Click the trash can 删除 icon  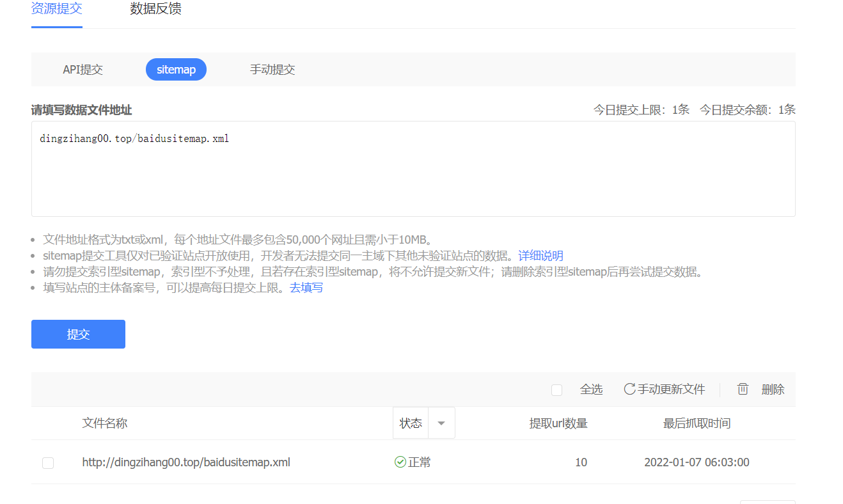point(743,390)
